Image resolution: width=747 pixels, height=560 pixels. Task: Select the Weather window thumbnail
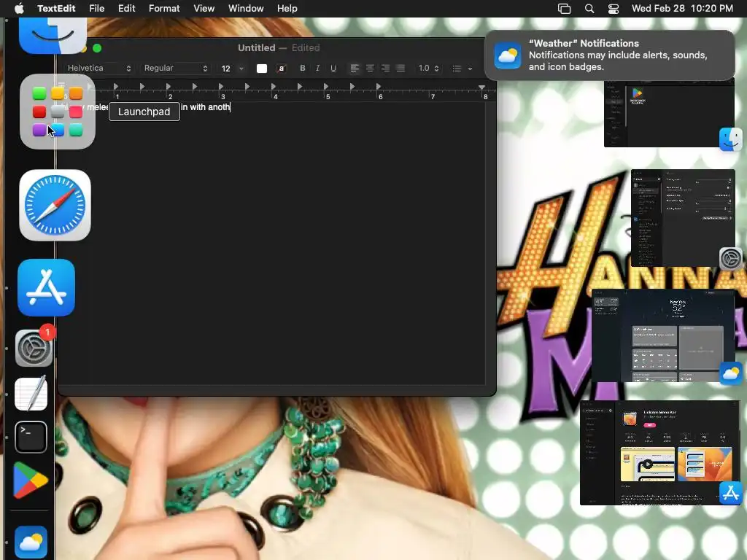tap(663, 335)
